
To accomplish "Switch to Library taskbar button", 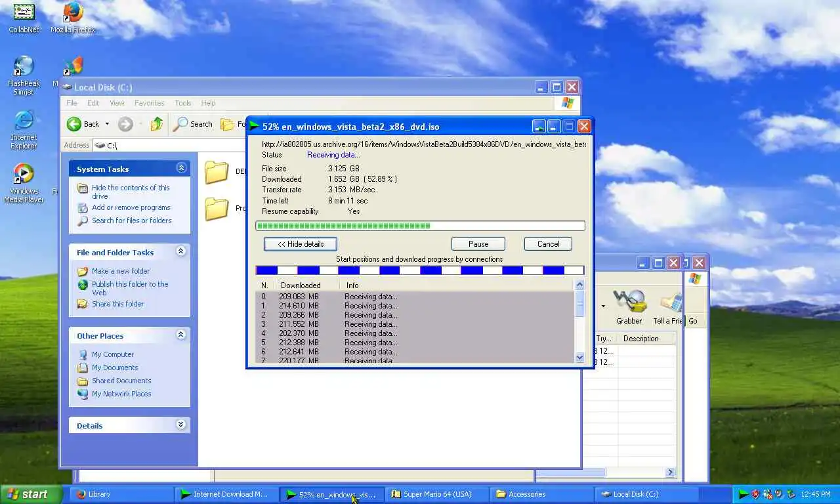I will click(122, 494).
